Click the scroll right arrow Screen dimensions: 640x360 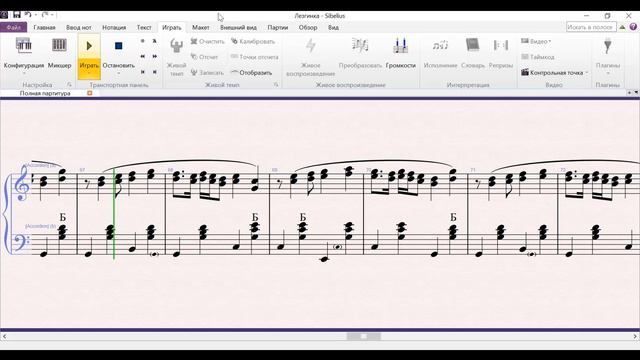pyautogui.click(x=636, y=336)
